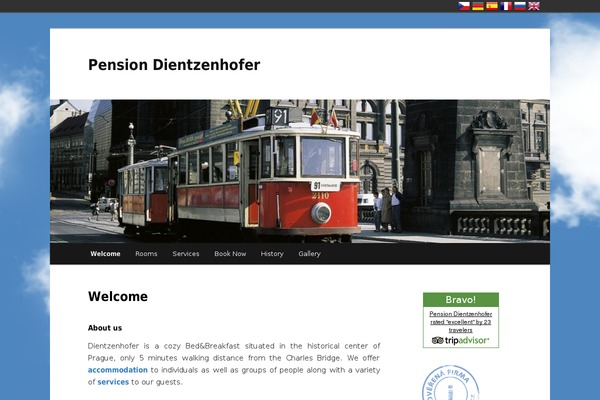Click the Pension Dientzenhofer site title
Viewport: 600px width, 400px height.
click(174, 65)
